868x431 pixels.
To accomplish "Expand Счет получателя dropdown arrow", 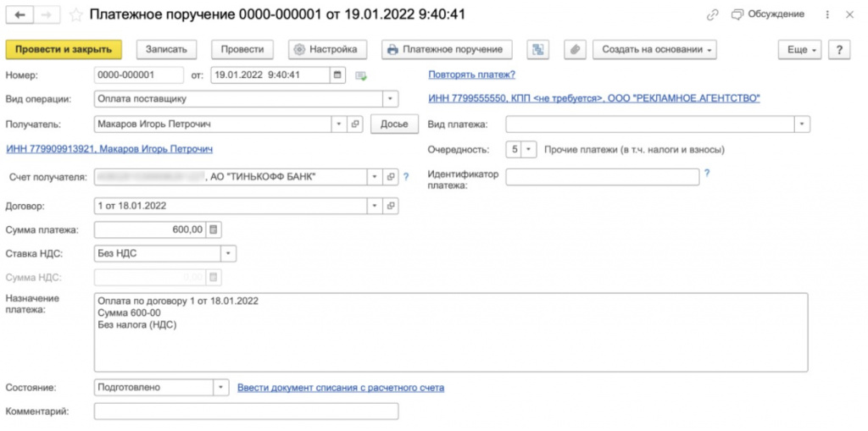I will tap(375, 177).
